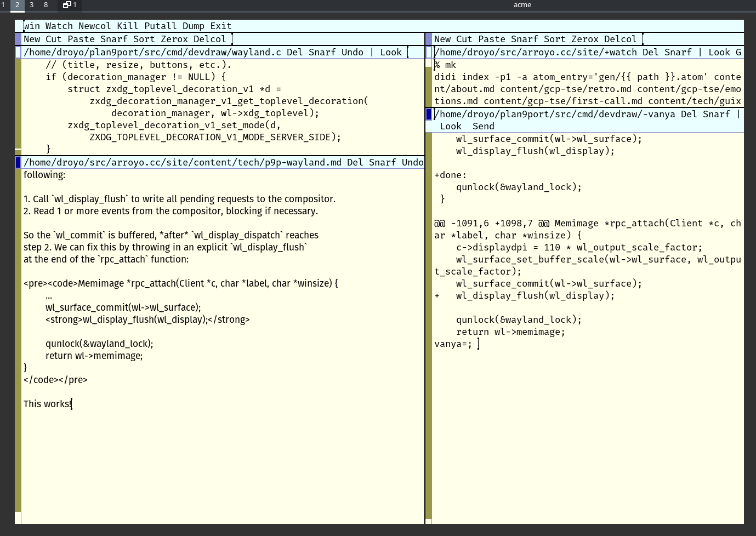Click the 'This works!' line
Screen dimensions: 756x536
click(x=47, y=404)
